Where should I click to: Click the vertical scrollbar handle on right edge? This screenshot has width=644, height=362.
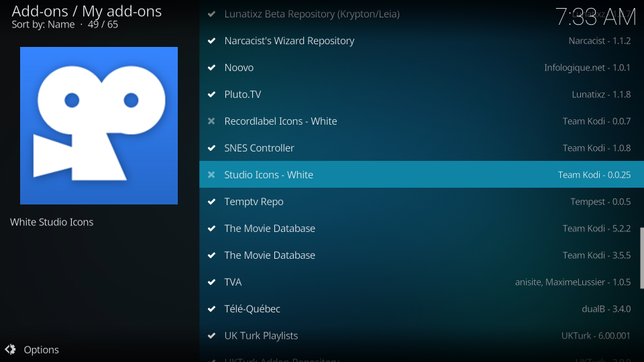click(x=641, y=258)
